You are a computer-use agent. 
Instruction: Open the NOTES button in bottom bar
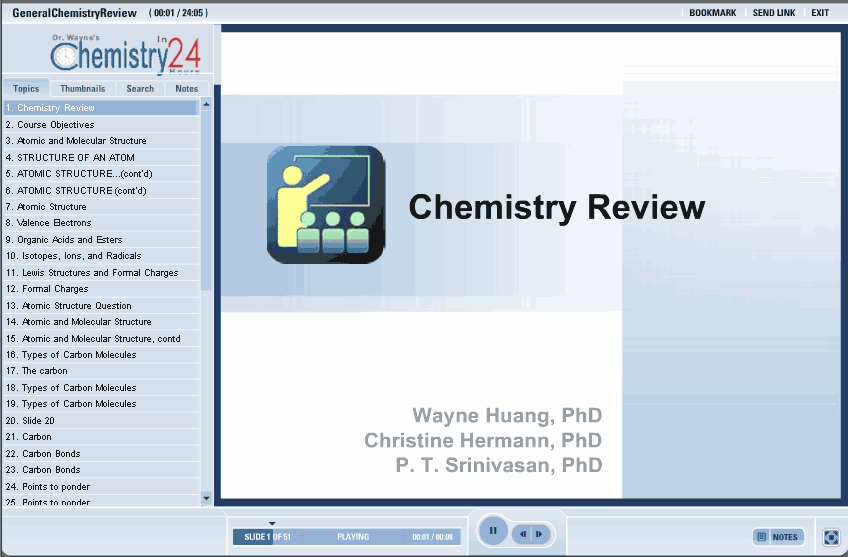click(778, 537)
